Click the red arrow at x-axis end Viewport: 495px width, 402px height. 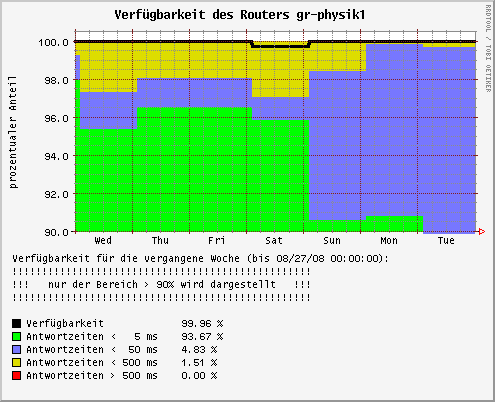coord(482,231)
